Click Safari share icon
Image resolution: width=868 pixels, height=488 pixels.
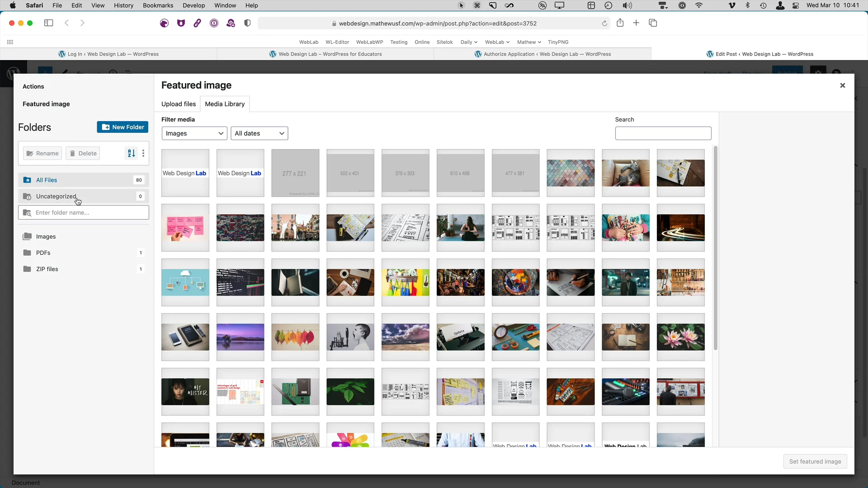pos(620,23)
